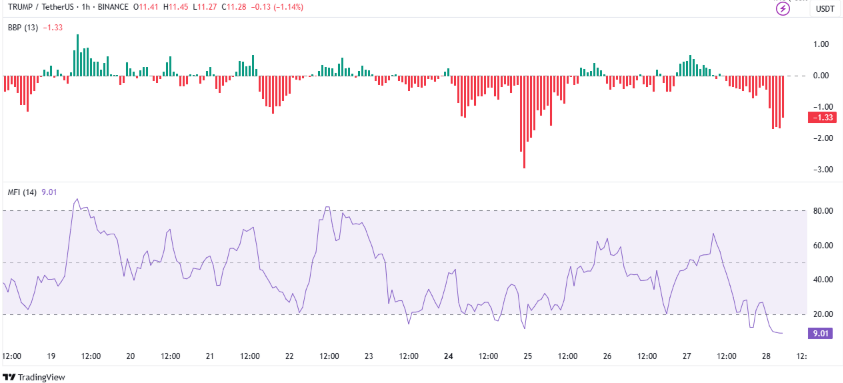Click date 21 on the time axis
Screen dimensions: 843x383
pyautogui.click(x=210, y=356)
